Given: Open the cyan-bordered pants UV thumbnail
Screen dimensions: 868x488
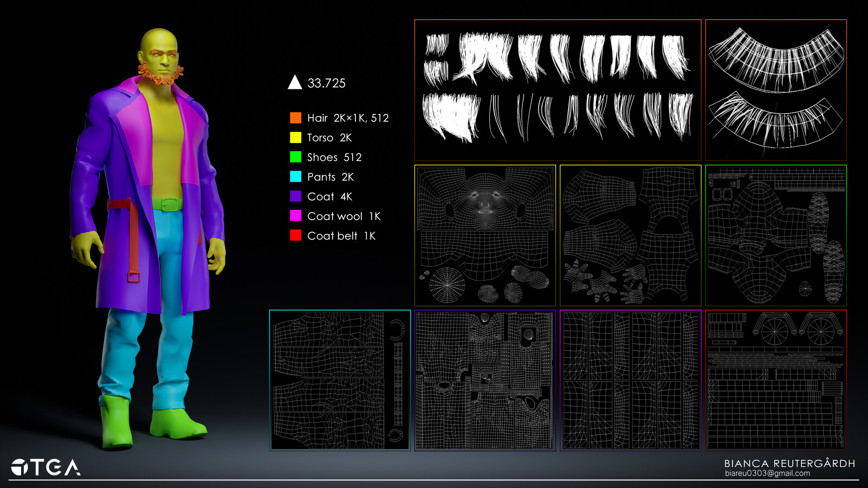Looking at the screenshot, I should (340, 380).
